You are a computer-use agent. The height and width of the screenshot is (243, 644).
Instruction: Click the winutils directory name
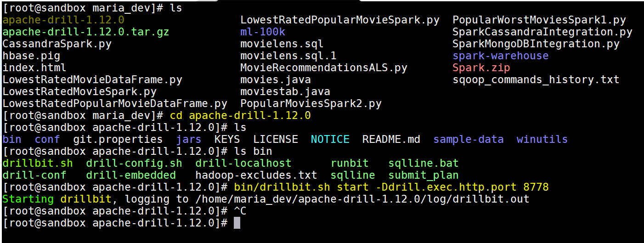coord(542,140)
